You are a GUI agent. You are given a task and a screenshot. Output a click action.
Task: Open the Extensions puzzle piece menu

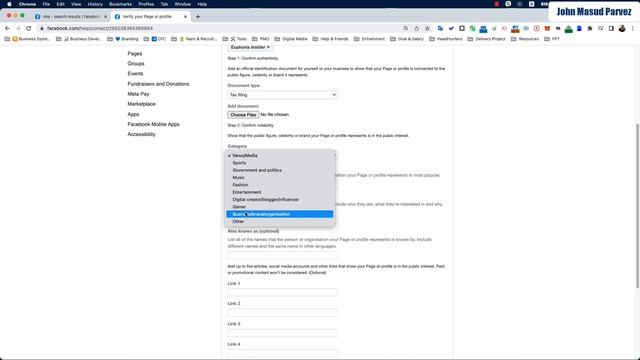pyautogui.click(x=590, y=29)
